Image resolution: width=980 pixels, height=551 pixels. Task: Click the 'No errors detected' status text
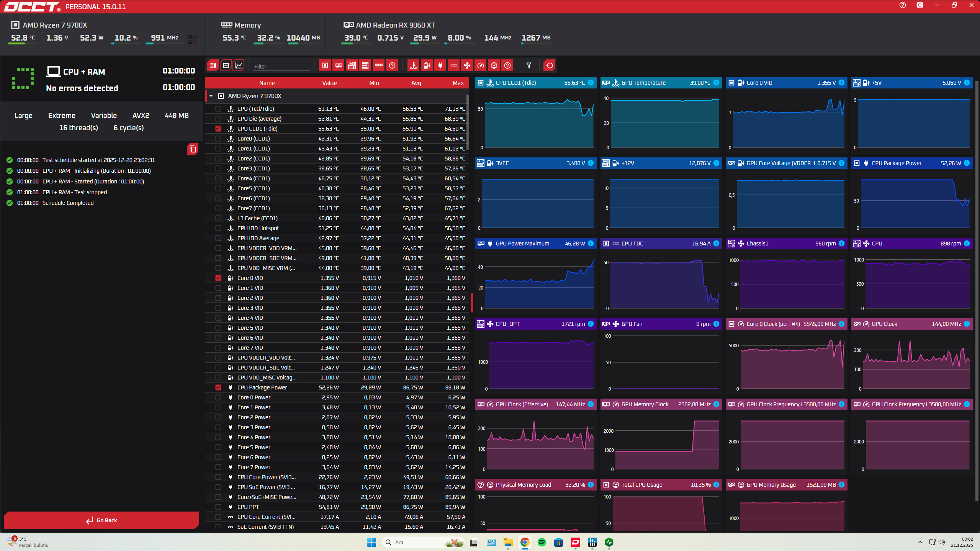82,88
